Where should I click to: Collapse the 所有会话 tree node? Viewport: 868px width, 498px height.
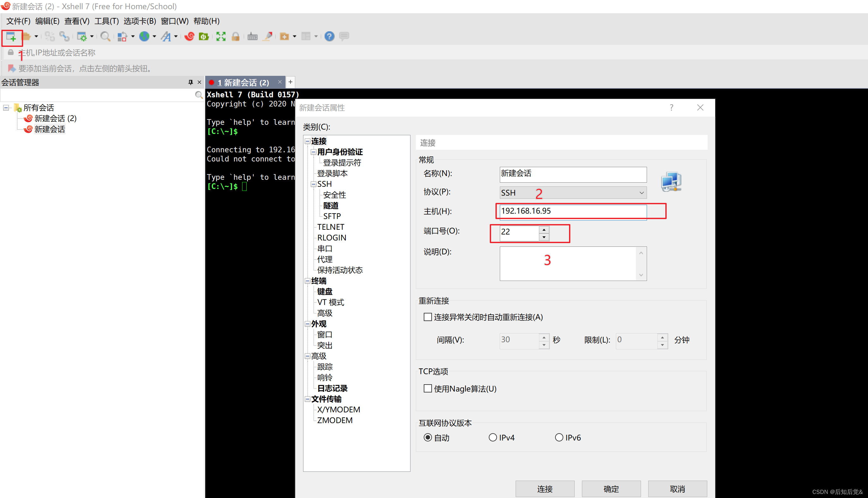[x=6, y=108]
